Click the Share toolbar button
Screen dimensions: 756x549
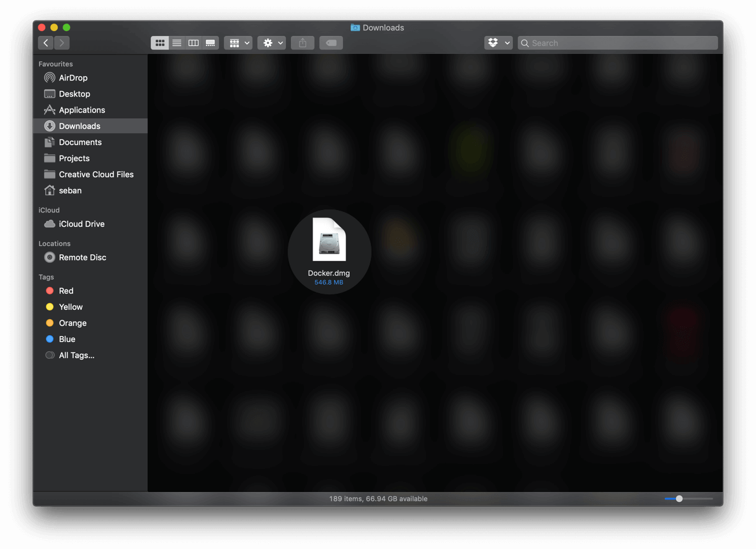click(x=303, y=43)
